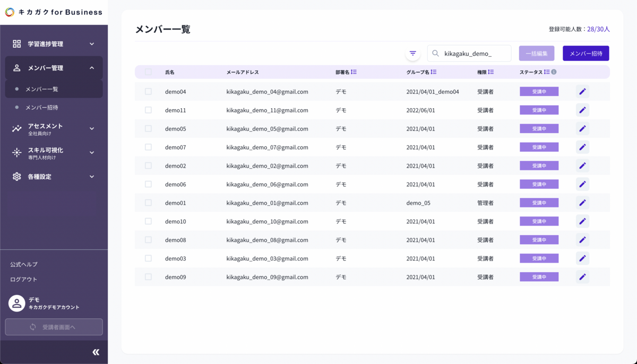Check the checkbox for demo06
637x364 pixels.
pos(148,184)
